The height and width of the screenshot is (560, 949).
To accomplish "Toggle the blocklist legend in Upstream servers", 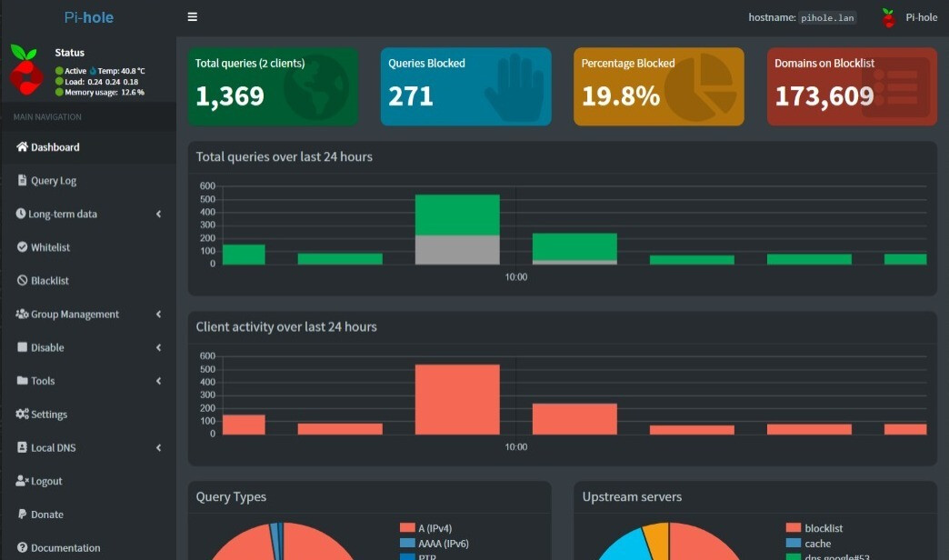I will tap(814, 528).
